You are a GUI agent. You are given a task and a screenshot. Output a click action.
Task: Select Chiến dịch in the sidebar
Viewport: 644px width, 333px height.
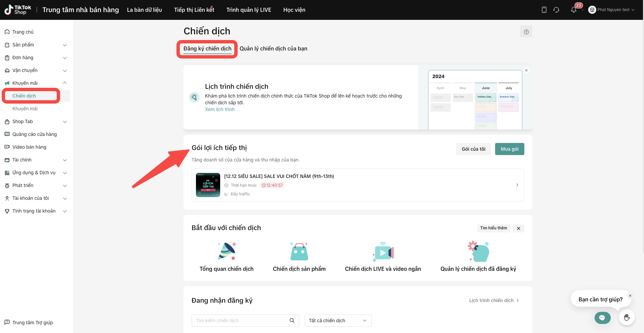tap(24, 96)
